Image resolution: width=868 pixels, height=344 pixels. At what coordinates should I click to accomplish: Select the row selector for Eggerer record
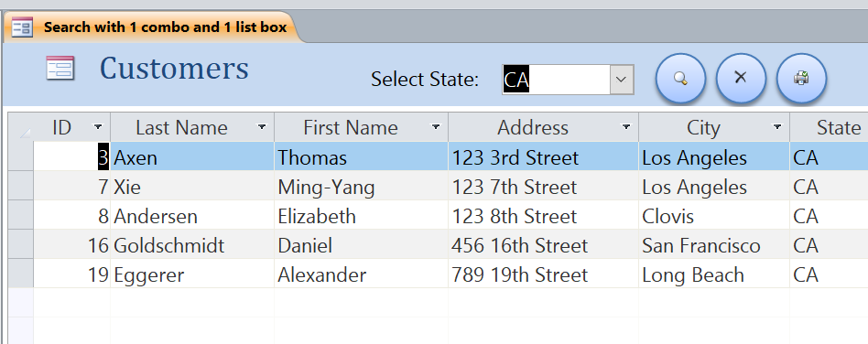click(20, 274)
